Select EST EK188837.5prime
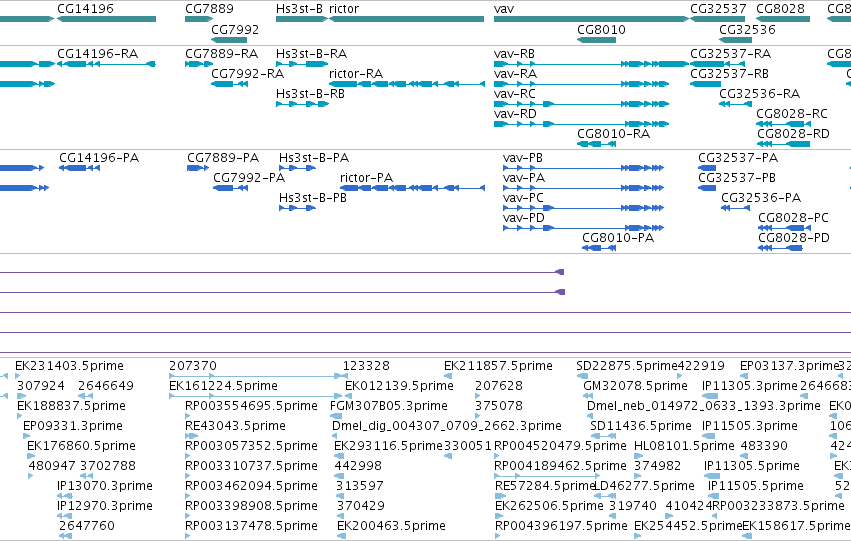Viewport: 851px width, 541px height. pos(72,406)
